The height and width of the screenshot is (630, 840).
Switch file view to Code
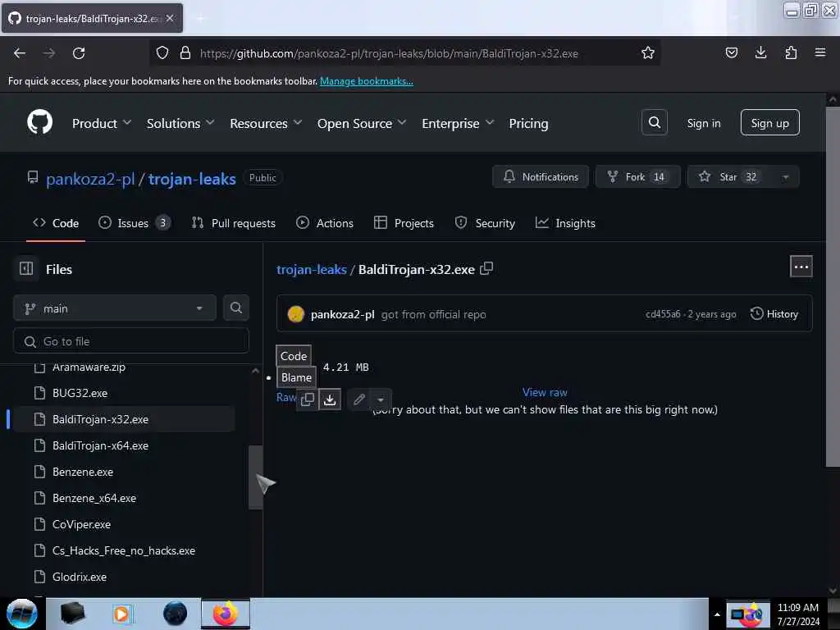coord(294,356)
